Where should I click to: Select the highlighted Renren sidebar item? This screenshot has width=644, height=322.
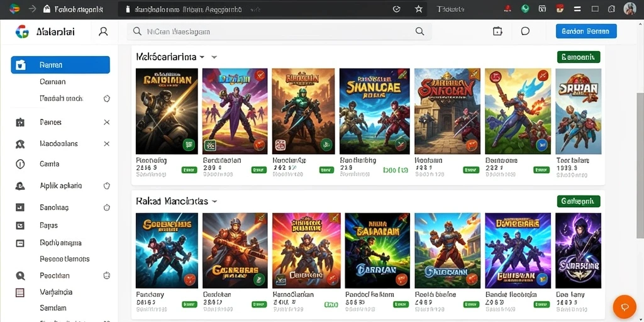pyautogui.click(x=60, y=65)
